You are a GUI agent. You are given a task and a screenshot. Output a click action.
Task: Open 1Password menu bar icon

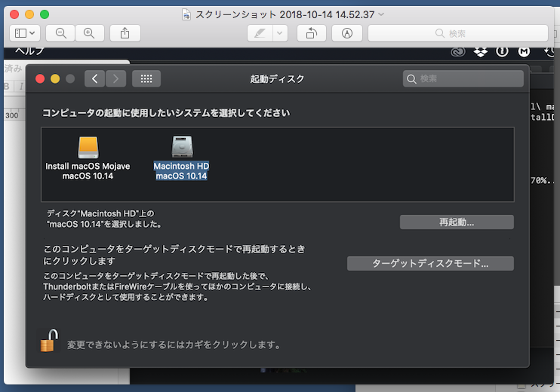[502, 52]
